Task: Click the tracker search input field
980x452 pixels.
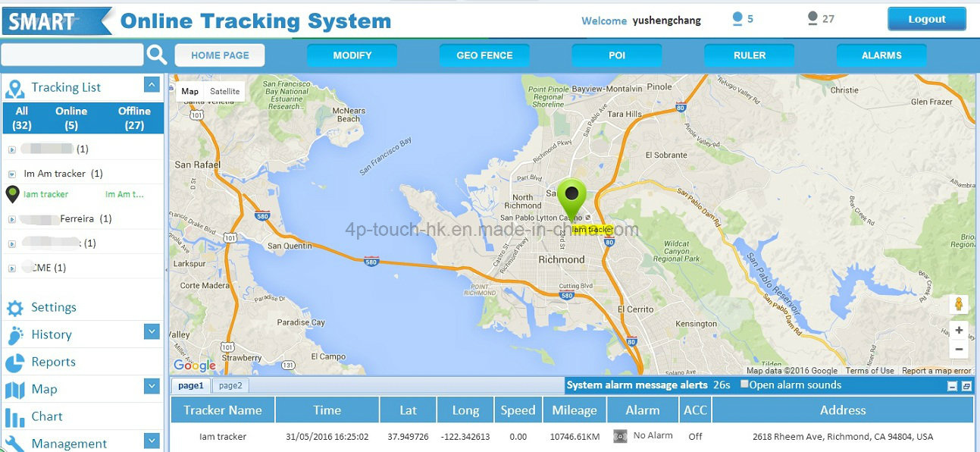Action: 72,55
